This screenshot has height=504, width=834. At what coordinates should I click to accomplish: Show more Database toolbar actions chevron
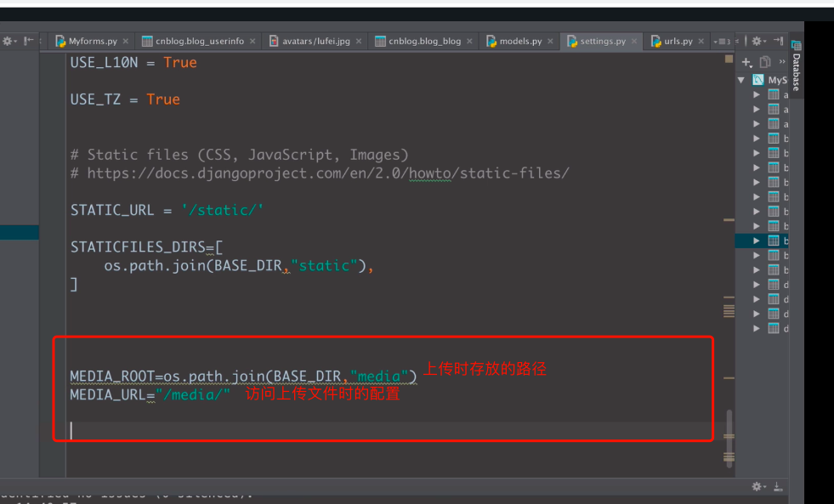[782, 62]
